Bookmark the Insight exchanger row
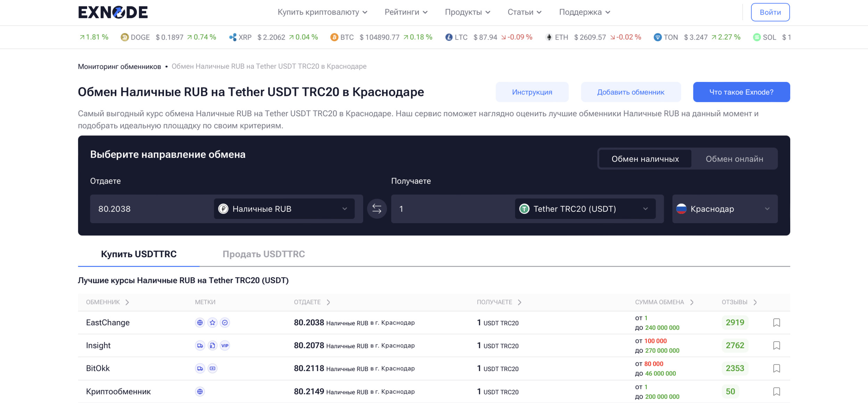Screen dimensions: 868x403 coord(776,345)
